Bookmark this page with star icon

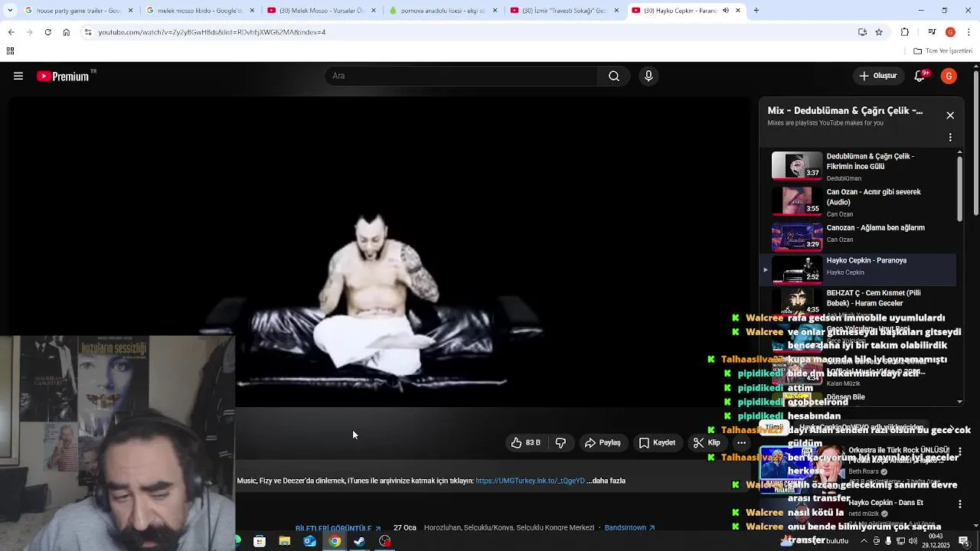click(x=879, y=32)
